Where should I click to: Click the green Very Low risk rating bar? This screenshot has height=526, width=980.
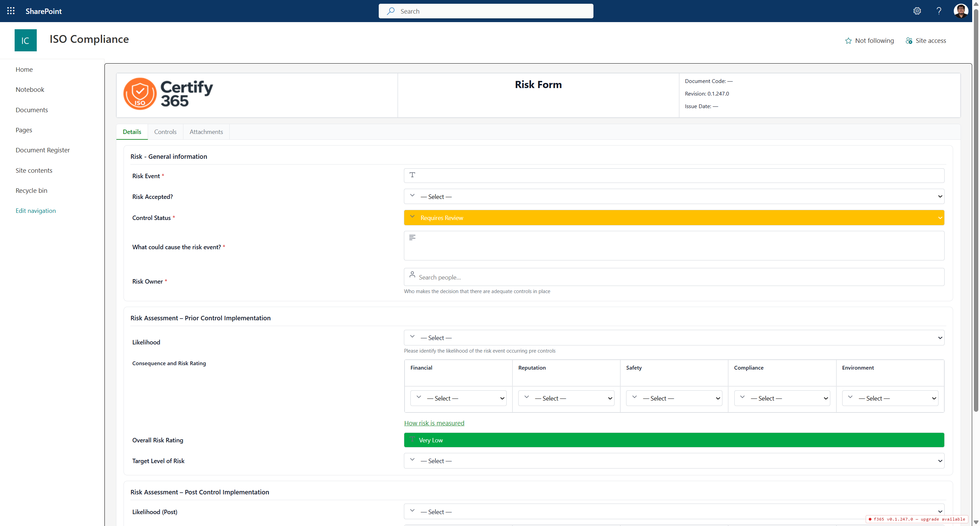674,440
